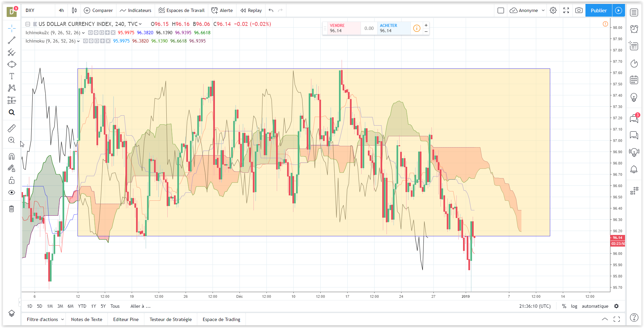Increase order quantity with plus stepper
The image size is (644, 328).
click(x=426, y=25)
